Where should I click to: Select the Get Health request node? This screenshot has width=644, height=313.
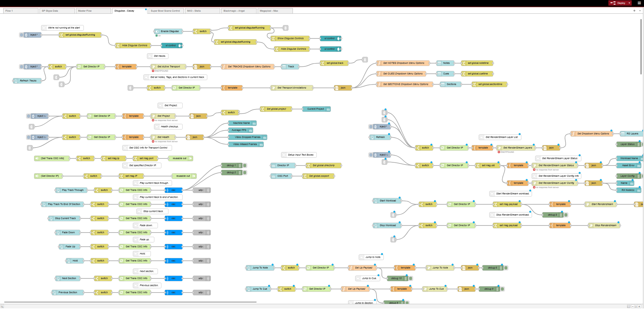(163, 137)
